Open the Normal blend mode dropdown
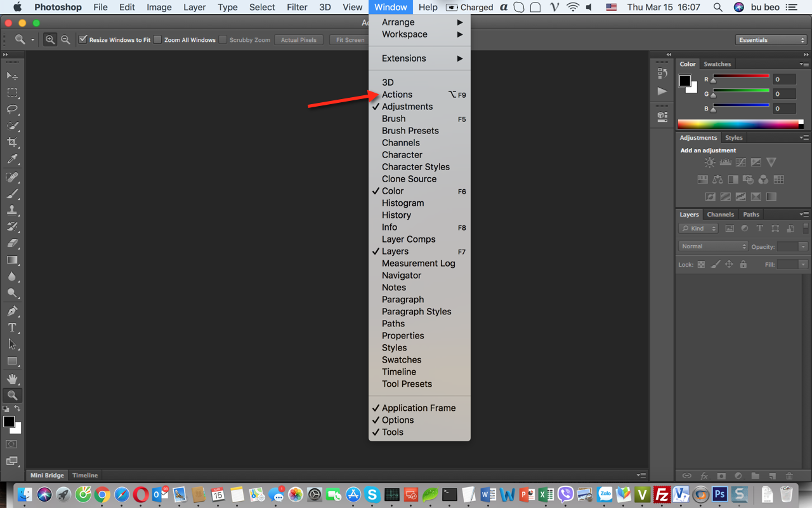This screenshot has height=508, width=812. tap(713, 246)
